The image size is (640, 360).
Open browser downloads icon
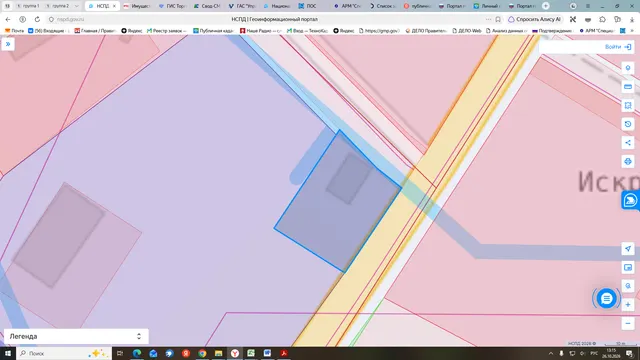pyautogui.click(x=632, y=19)
